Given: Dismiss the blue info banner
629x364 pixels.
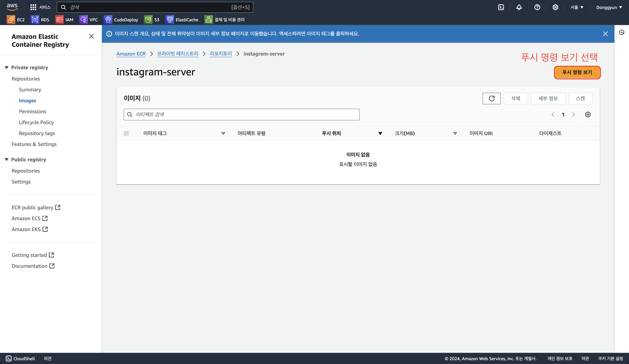Looking at the screenshot, I should click(605, 34).
